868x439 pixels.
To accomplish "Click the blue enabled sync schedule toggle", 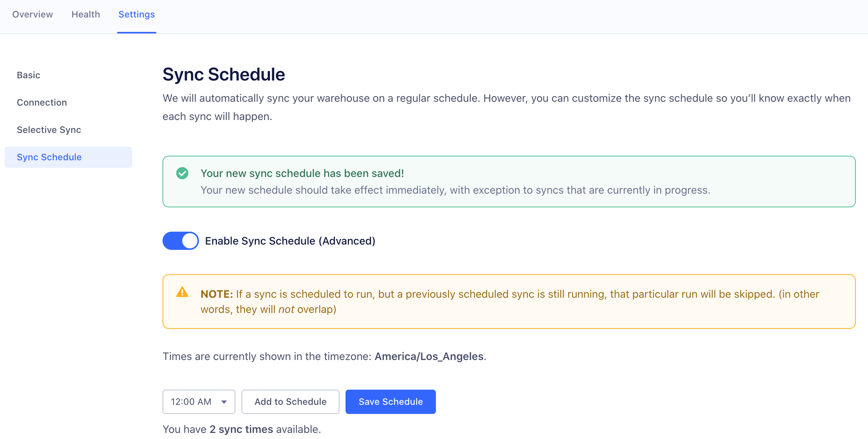I will pyautogui.click(x=180, y=241).
